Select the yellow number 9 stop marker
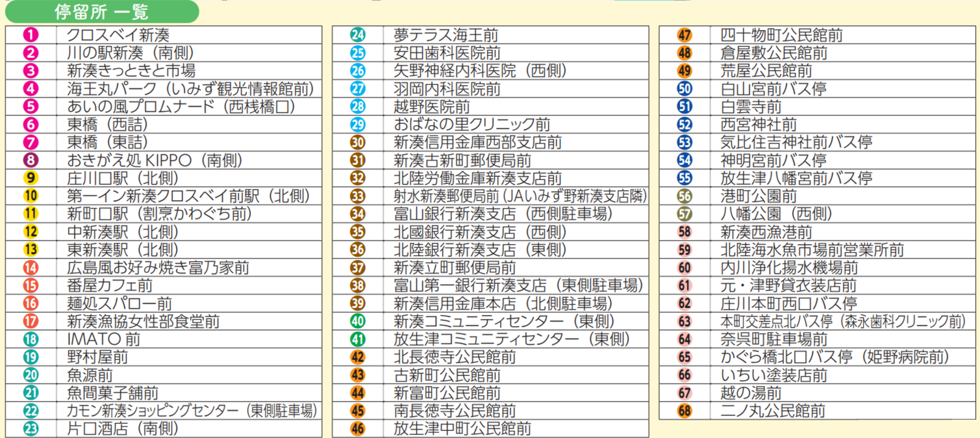Screen dimensions: 980x438 (31, 178)
